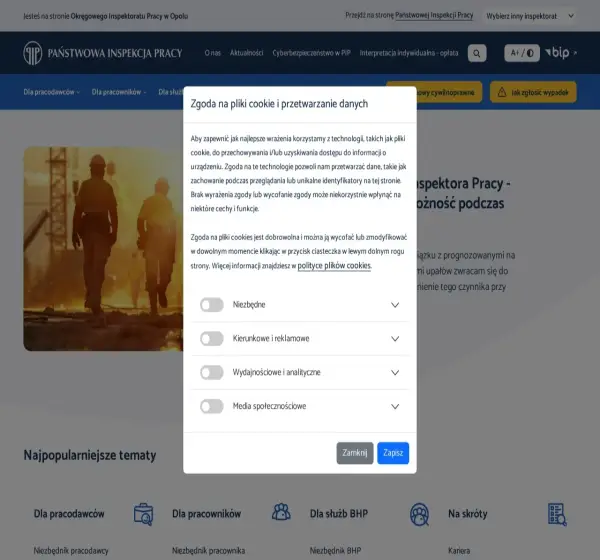Open the polityce plików cookies link
Viewport: 600px width, 560px height.
(334, 266)
